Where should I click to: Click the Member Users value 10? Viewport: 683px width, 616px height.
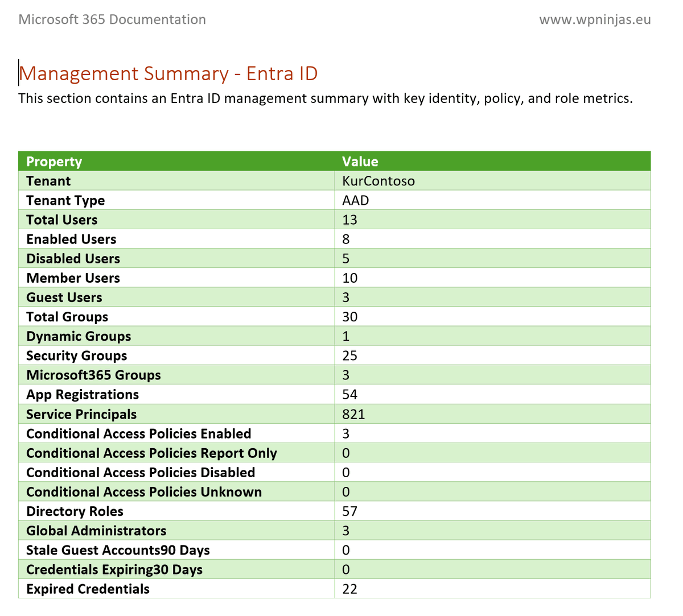pyautogui.click(x=349, y=278)
